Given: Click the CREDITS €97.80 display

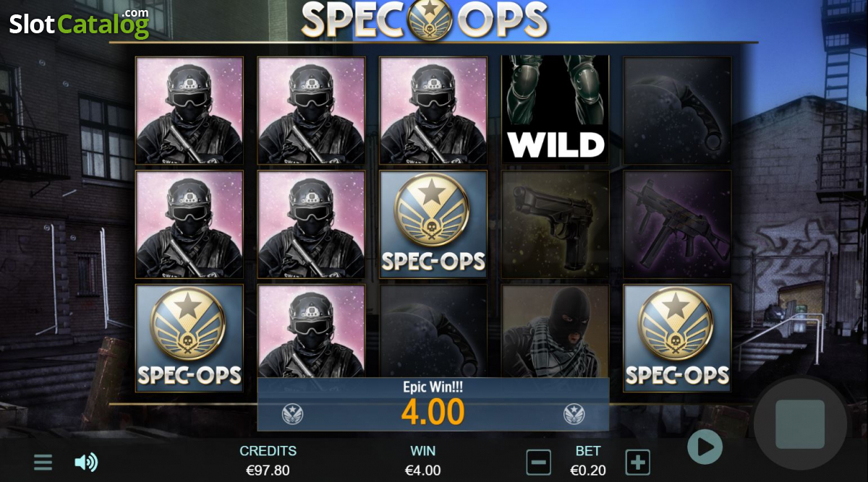Looking at the screenshot, I should click(x=268, y=460).
